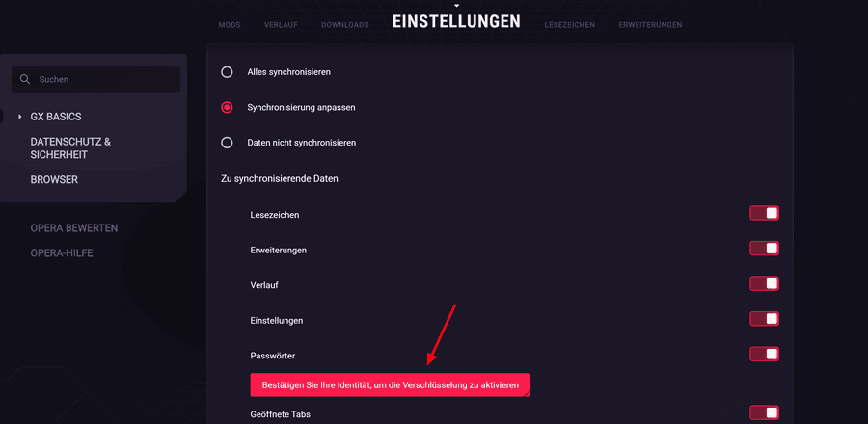This screenshot has height=424, width=868.
Task: Click the small arrow above EINSTELLUNGEN heading
Action: pyautogui.click(x=457, y=6)
